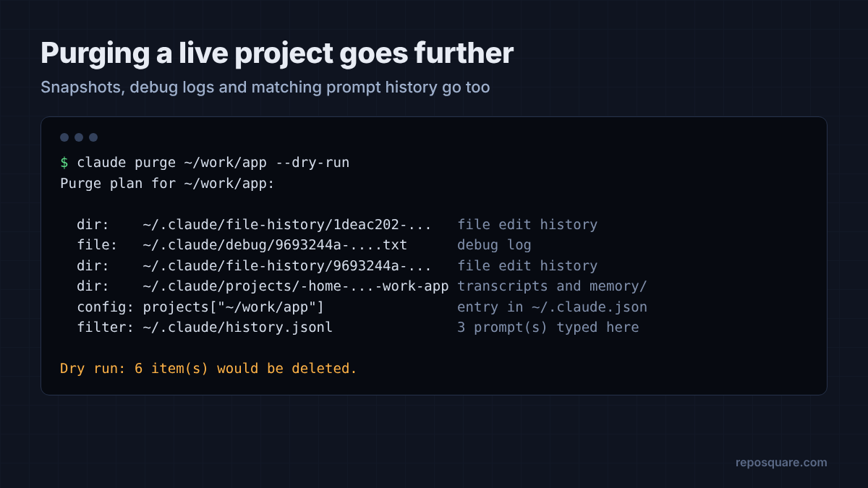Click 'transcripts and memory/' description
The image size is (868, 488).
(552, 286)
